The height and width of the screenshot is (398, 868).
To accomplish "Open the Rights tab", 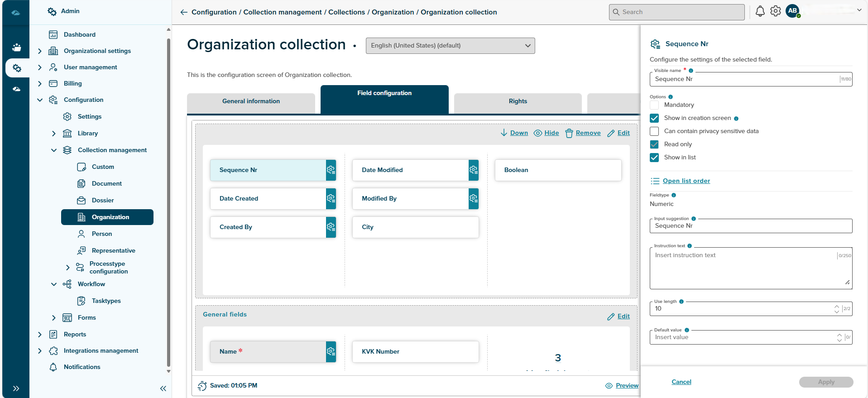I will pos(518,101).
